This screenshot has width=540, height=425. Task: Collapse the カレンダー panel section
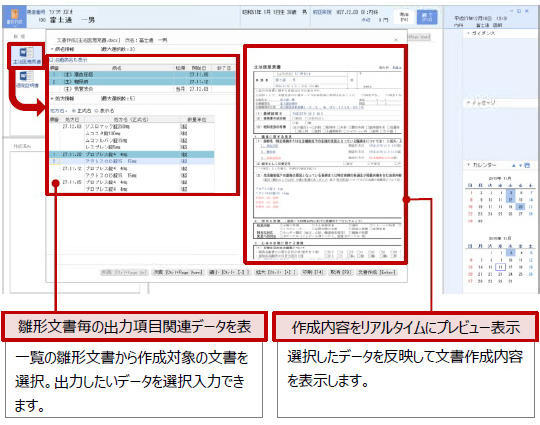(469, 165)
